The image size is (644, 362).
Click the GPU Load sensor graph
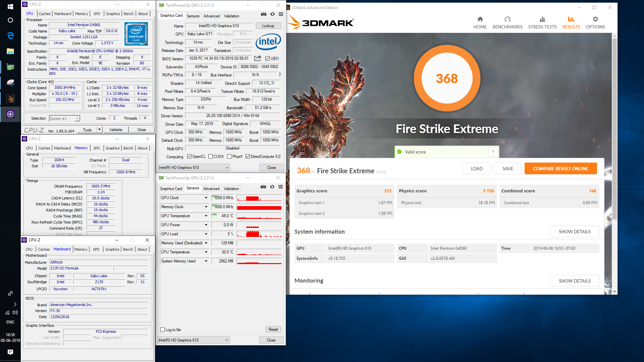(259, 234)
